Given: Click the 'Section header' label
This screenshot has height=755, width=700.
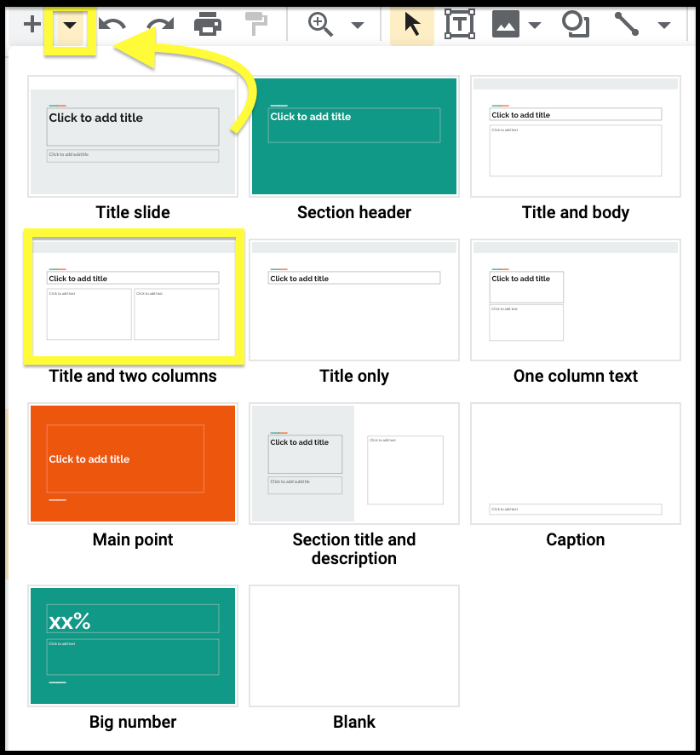Looking at the screenshot, I should tap(354, 212).
